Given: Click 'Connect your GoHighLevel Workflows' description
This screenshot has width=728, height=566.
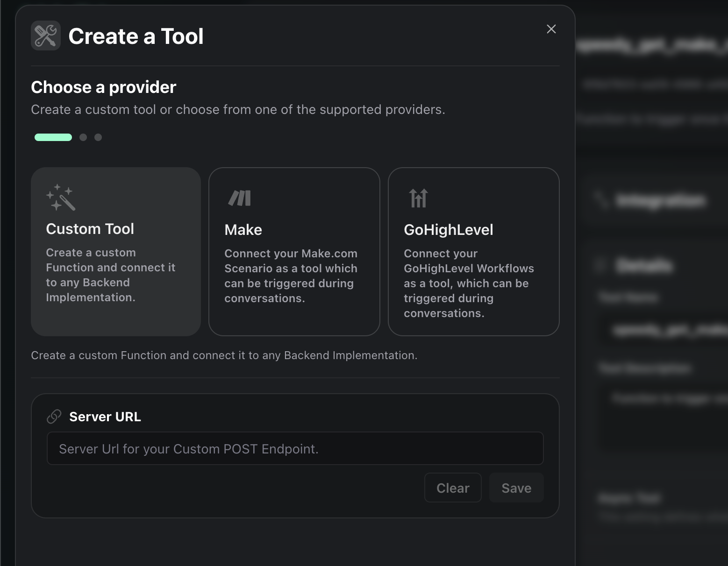Looking at the screenshot, I should [469, 283].
